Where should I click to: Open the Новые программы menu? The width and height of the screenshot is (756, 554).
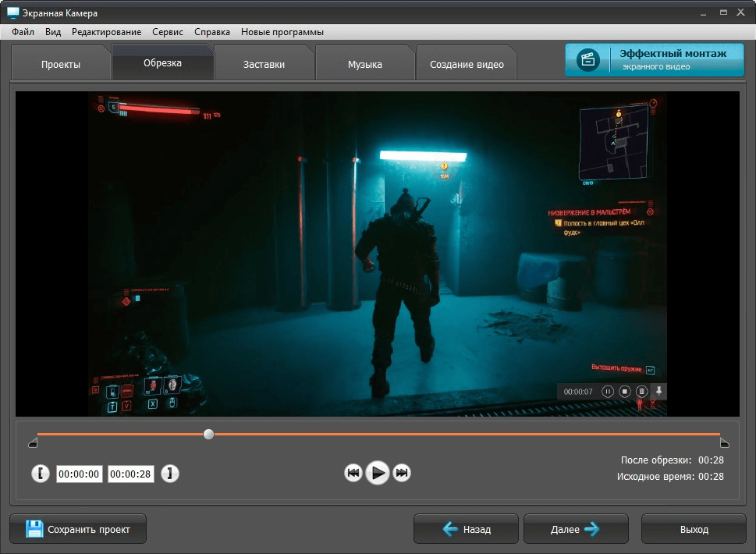(x=282, y=32)
